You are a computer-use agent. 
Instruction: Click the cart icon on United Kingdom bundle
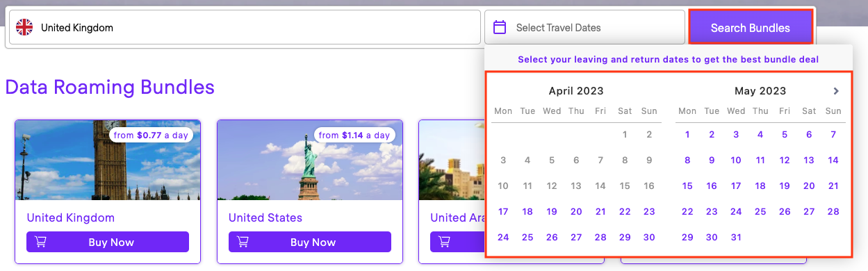tap(41, 242)
